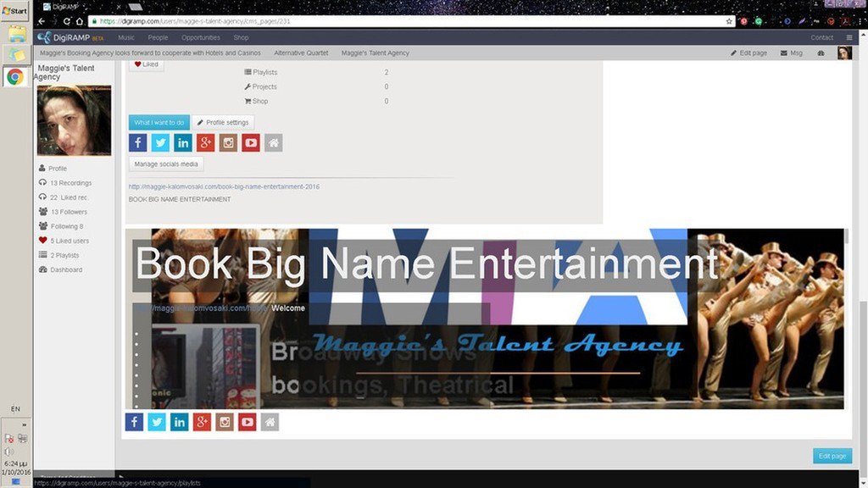Image resolution: width=868 pixels, height=488 pixels.
Task: Click the green Grammarly extension icon
Action: point(759,21)
